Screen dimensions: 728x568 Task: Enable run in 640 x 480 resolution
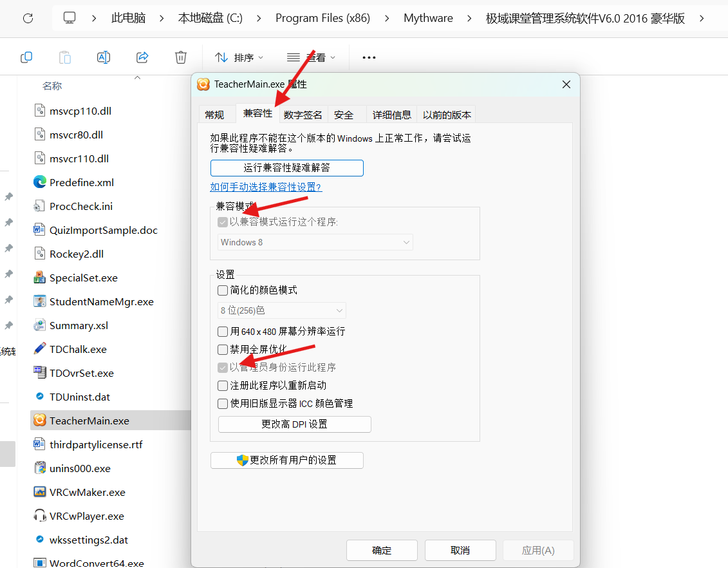click(x=223, y=332)
